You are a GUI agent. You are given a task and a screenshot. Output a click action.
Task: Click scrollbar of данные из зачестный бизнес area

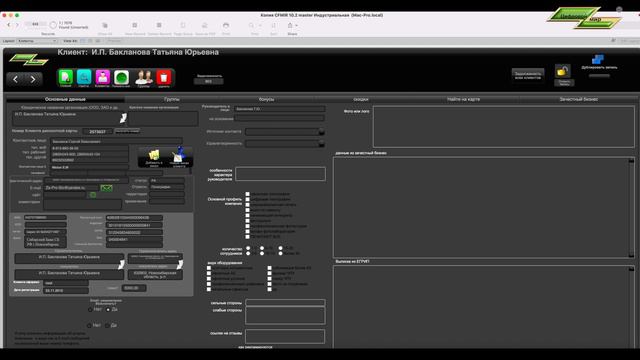pos(631,207)
